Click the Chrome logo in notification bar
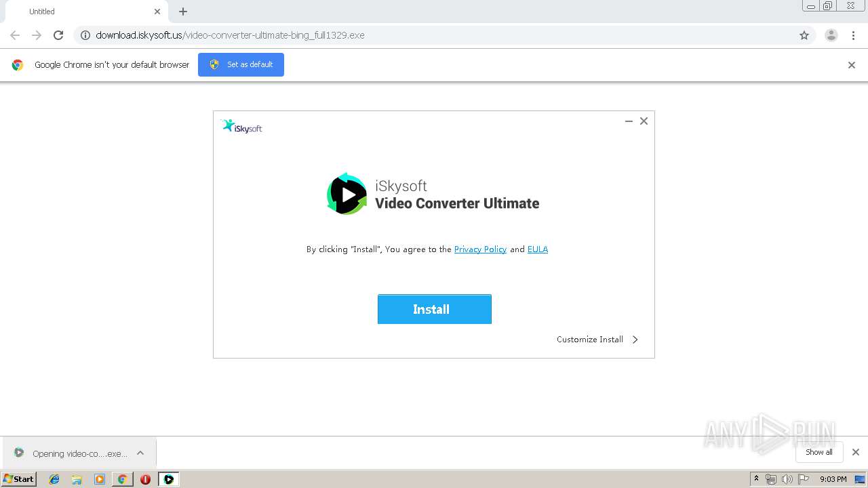 coord(18,65)
